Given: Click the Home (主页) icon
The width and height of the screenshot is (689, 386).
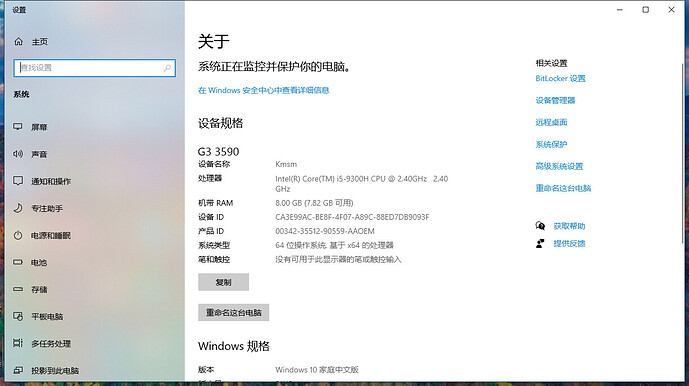Looking at the screenshot, I should 18,41.
